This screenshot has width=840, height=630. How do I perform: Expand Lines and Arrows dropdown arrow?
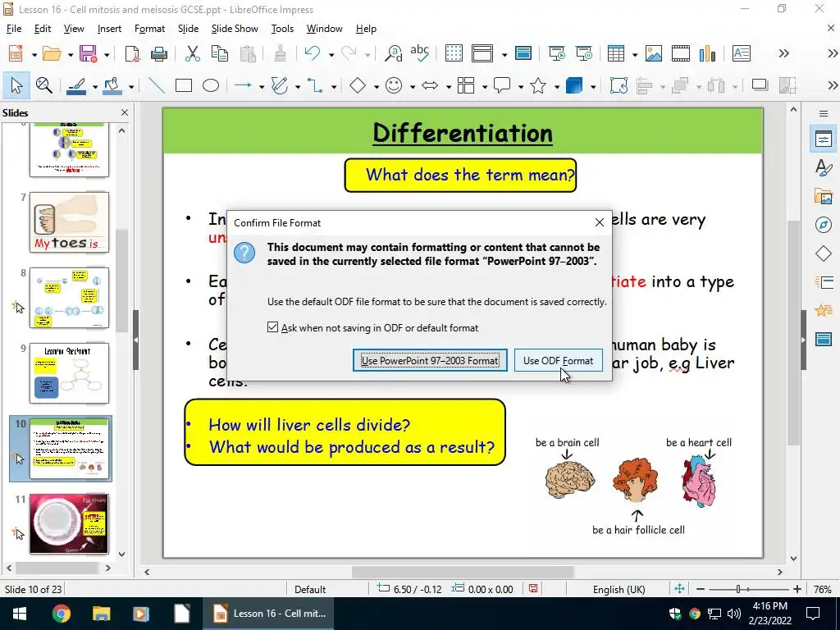pyautogui.click(x=262, y=86)
